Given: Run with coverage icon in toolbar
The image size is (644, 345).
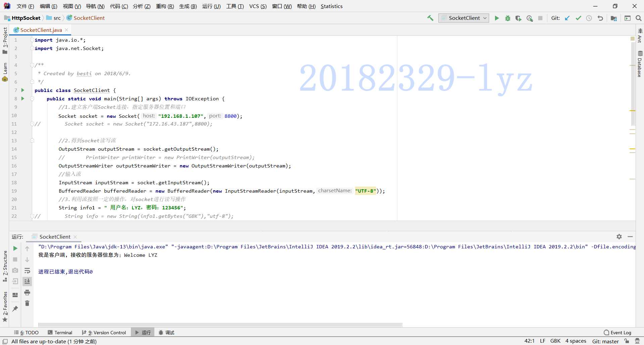Looking at the screenshot, I should (518, 18).
